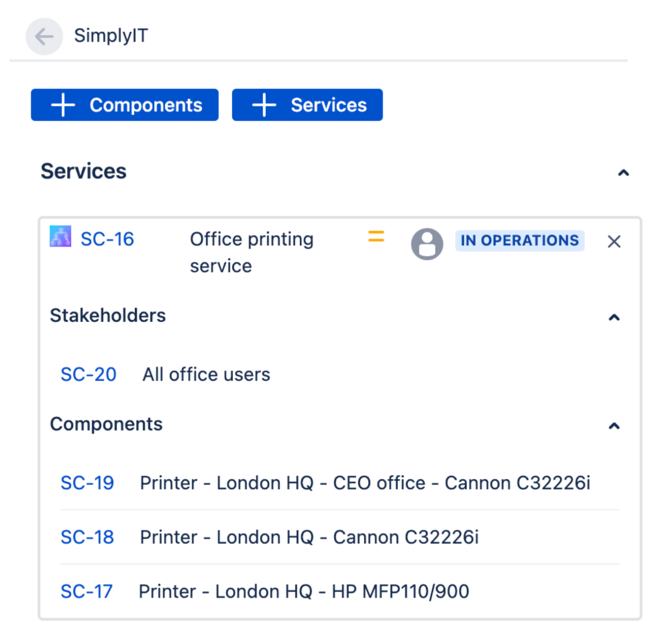663x644 pixels.
Task: Select Office printing service summary text
Action: click(x=252, y=252)
